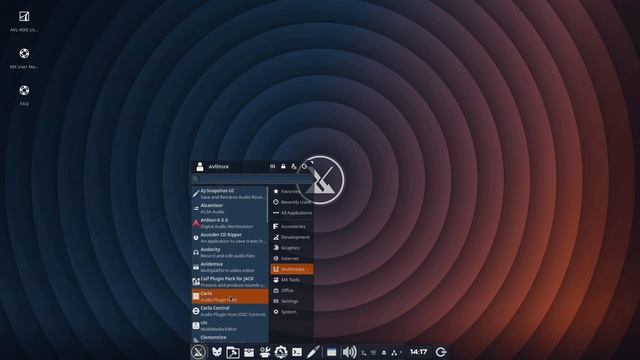This screenshot has width=640, height=360.
Task: Select the MX Tools category
Action: [x=292, y=280]
